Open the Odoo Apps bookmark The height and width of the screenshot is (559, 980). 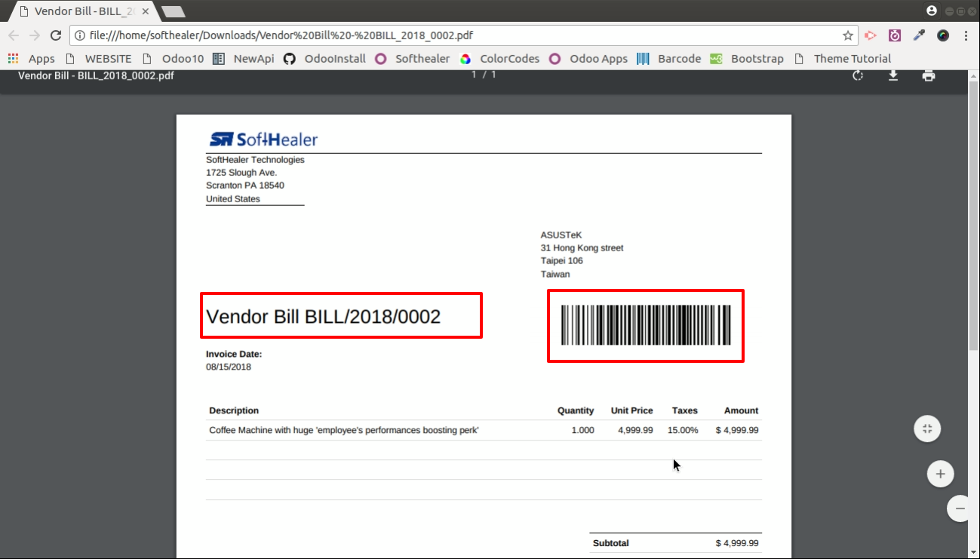click(588, 59)
